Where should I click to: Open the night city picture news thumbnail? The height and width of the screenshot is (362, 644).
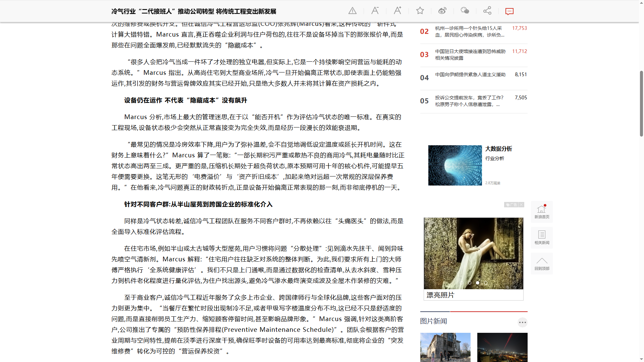[502, 347]
